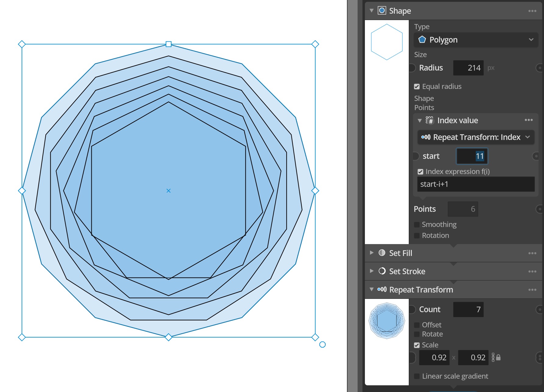Open the Set Stroke options ellipsis
This screenshot has width=544, height=392.
click(532, 271)
